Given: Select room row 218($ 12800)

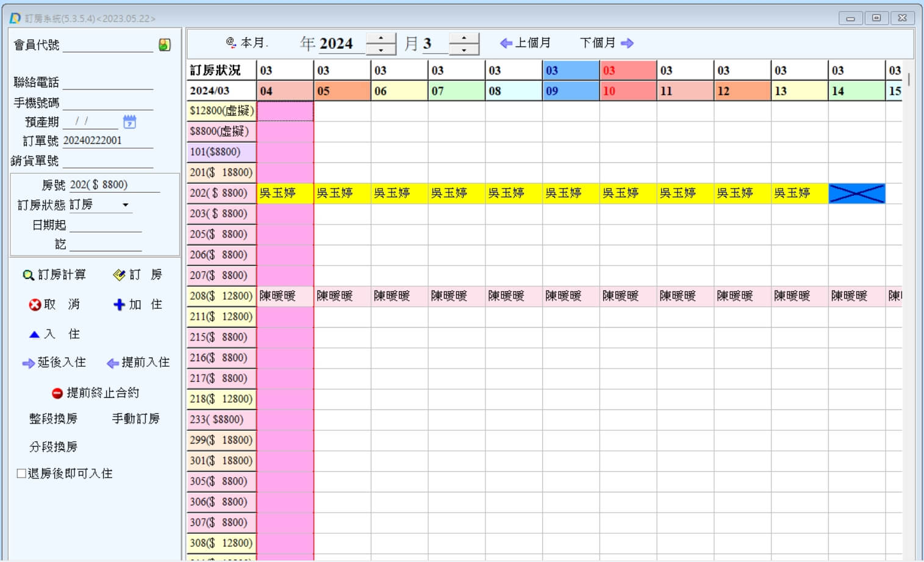Looking at the screenshot, I should (221, 398).
